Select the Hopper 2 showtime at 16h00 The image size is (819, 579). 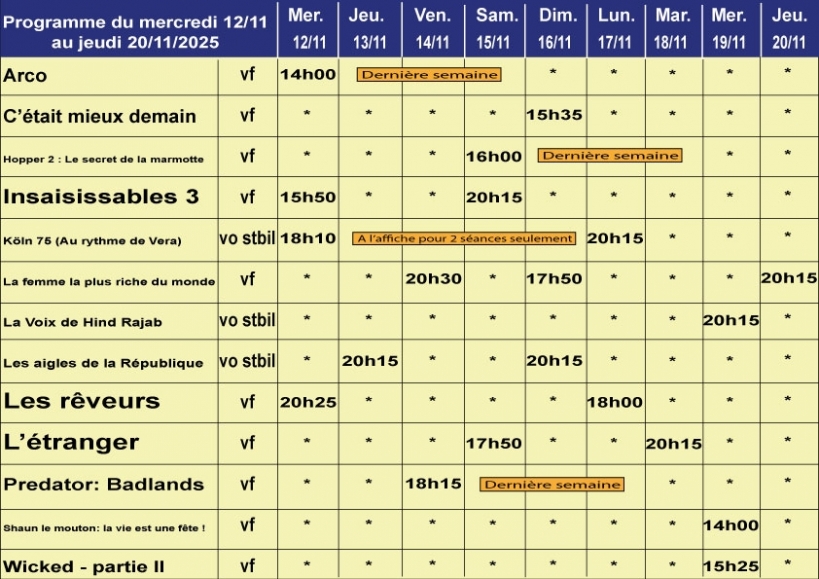pos(493,156)
